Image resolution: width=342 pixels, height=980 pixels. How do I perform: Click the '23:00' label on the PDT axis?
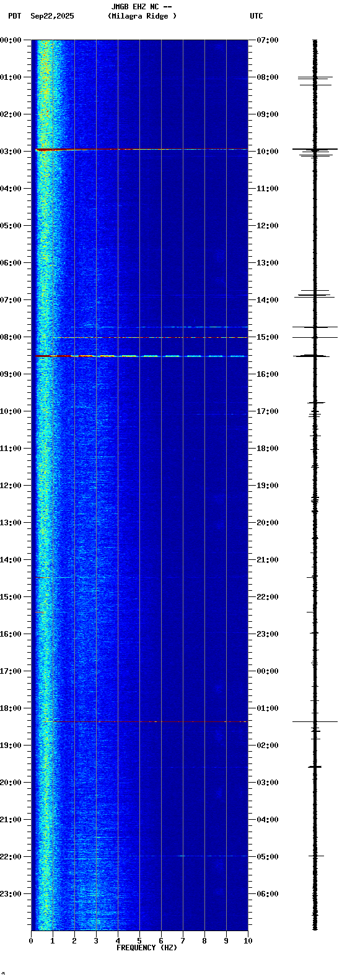coord(11,894)
